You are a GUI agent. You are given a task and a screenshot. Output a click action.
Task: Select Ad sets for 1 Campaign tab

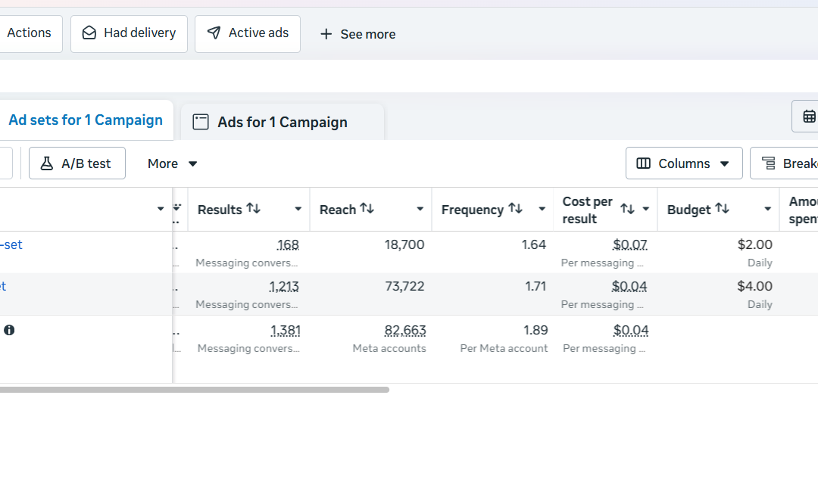click(86, 120)
